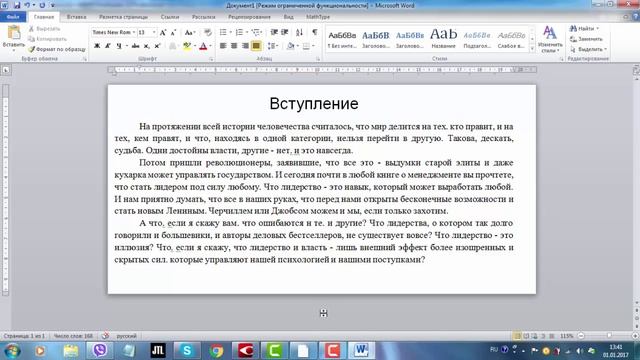
Task: Switch to the Вставка tab
Action: click(76, 17)
